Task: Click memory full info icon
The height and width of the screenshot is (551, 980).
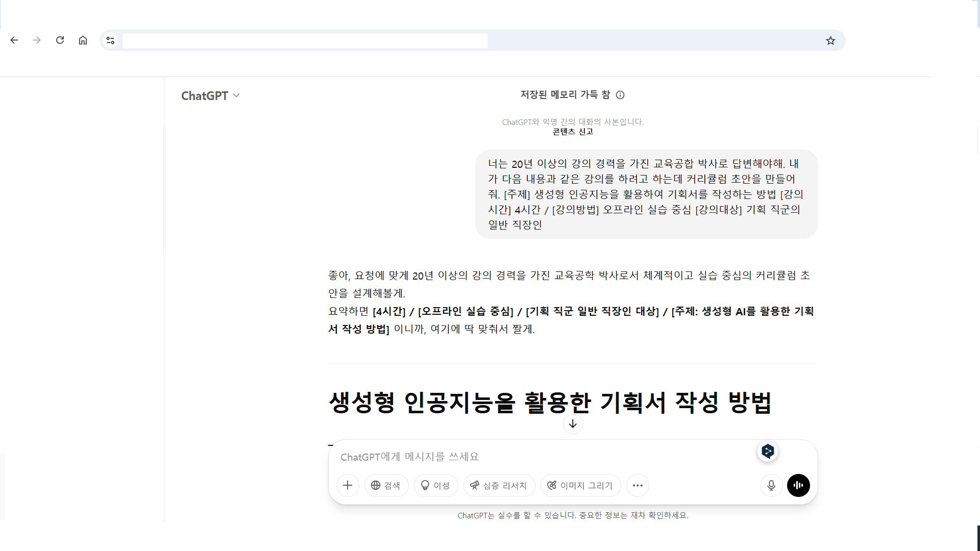Action: (620, 95)
